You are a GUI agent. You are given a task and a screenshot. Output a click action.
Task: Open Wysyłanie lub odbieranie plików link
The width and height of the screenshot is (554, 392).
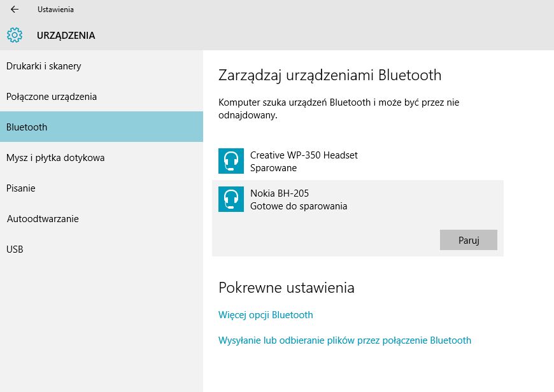345,340
